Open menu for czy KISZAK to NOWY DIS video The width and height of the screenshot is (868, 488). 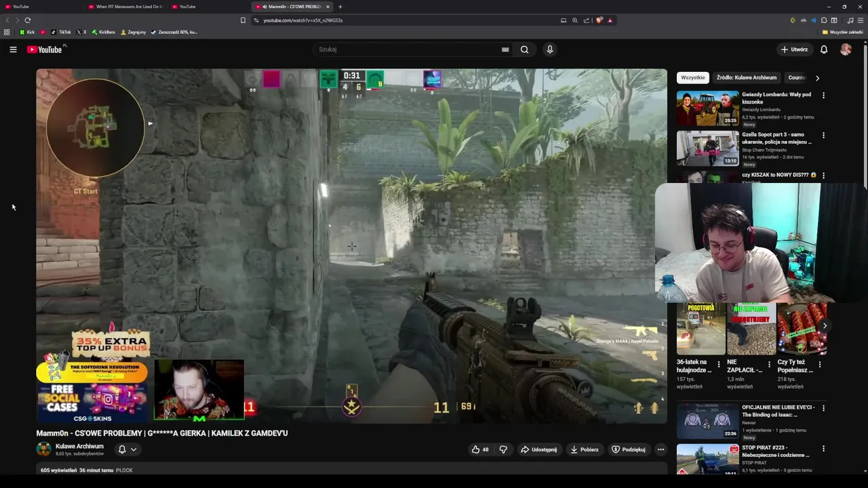point(823,175)
